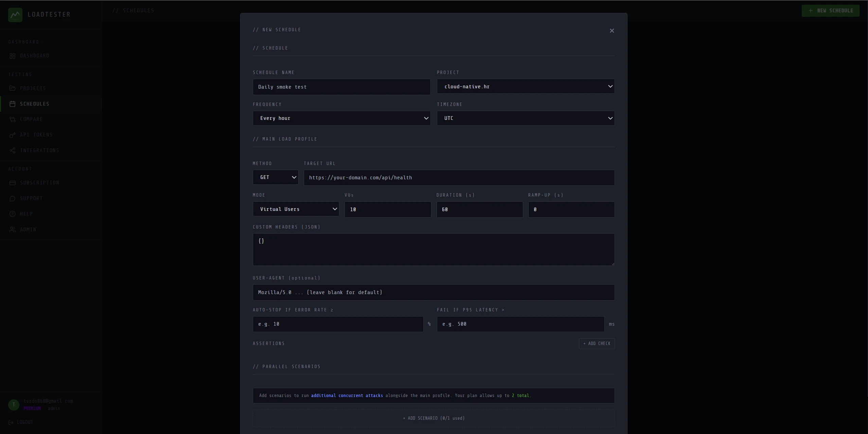Open the Dashboard section
Viewport: 868px width, 434px height.
tap(34, 56)
